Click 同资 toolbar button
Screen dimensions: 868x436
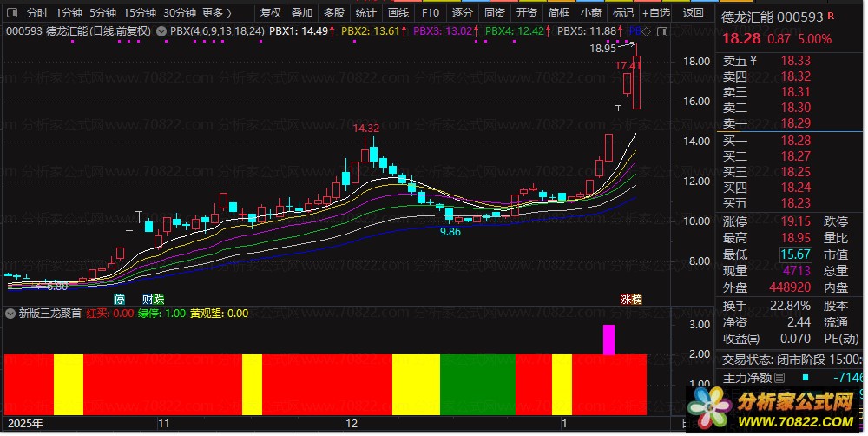495,12
